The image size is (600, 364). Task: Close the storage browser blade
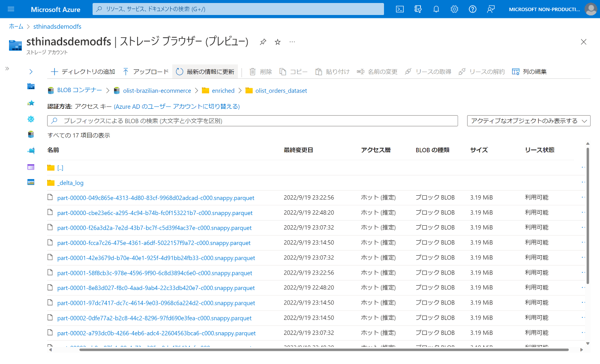583,42
